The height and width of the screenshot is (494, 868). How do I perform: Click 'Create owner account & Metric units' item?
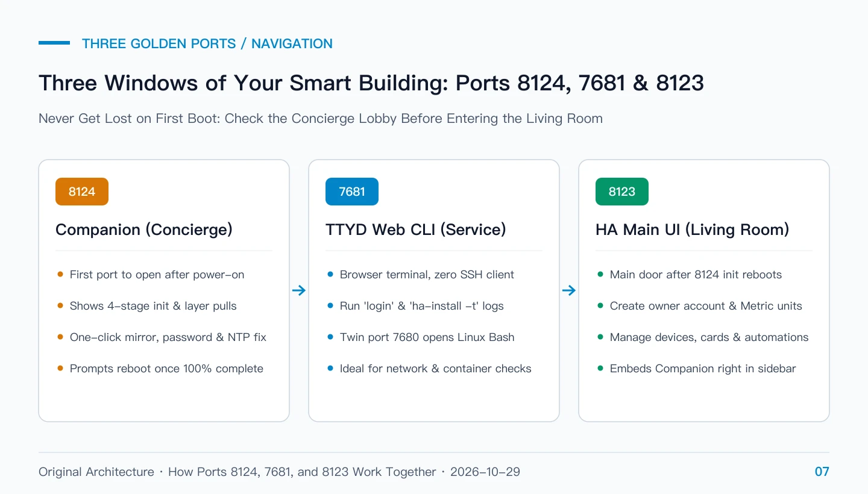click(706, 306)
